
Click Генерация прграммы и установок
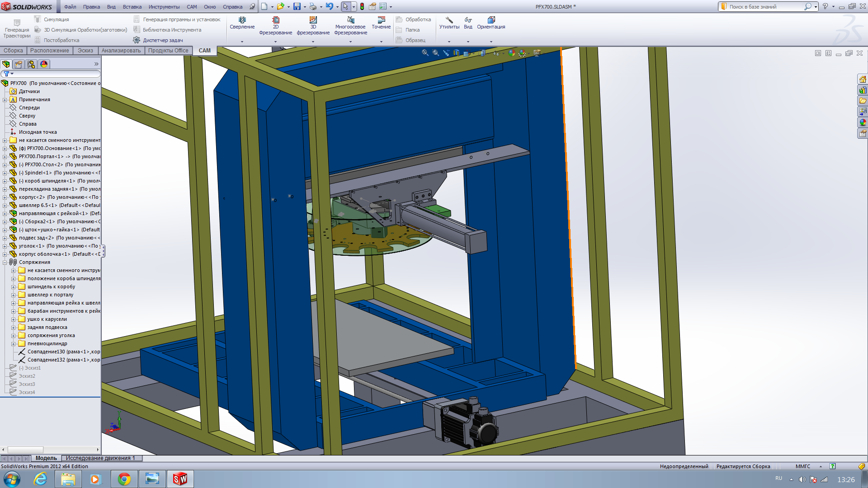181,19
